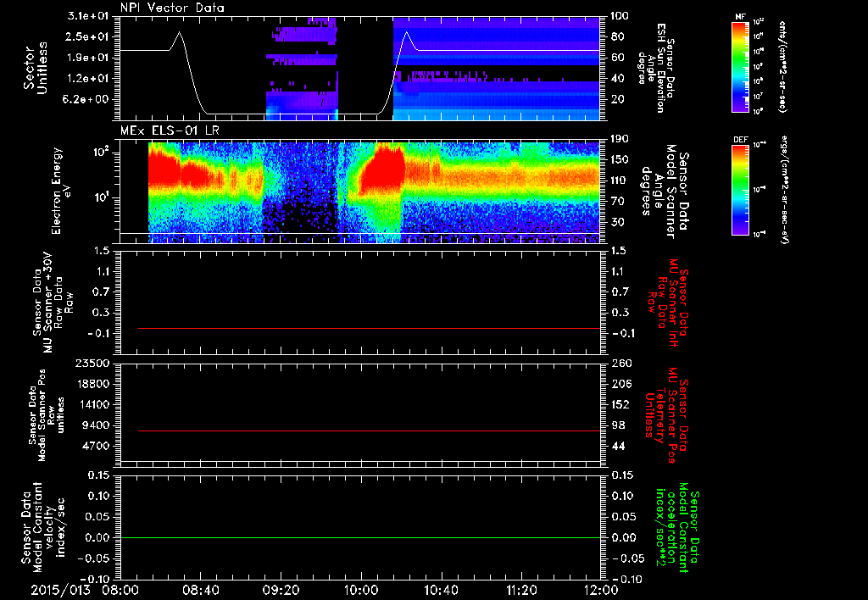Click the 'Sector Unitless' axis title

(35, 68)
